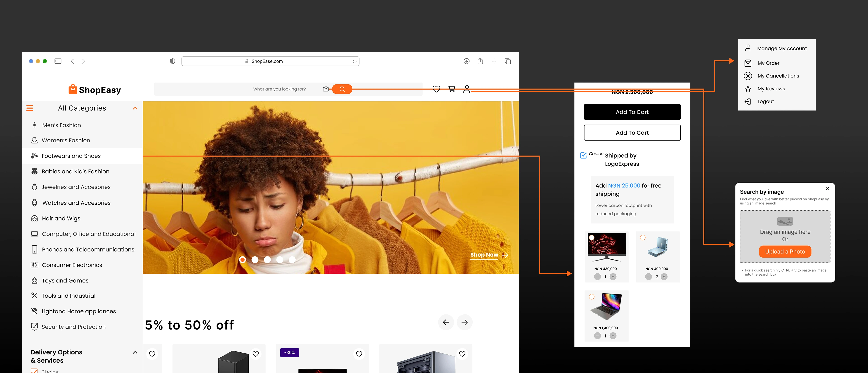The width and height of the screenshot is (868, 373).
Task: Select the NGN 1,400,000 laptop radio button
Action: [591, 297]
